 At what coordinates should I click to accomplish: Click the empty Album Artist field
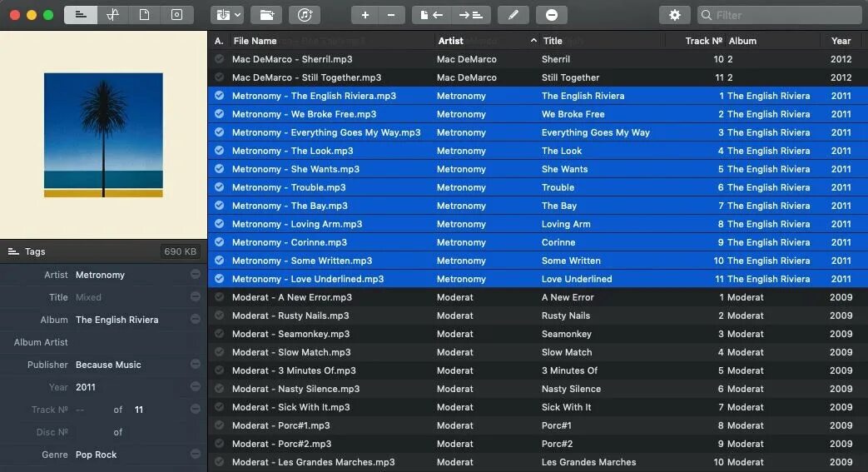coord(131,342)
